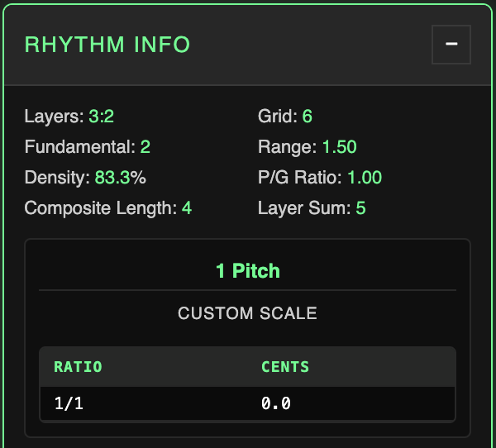Click the RHYTHM INFO panel title
The height and width of the screenshot is (448, 496).
pyautogui.click(x=107, y=45)
